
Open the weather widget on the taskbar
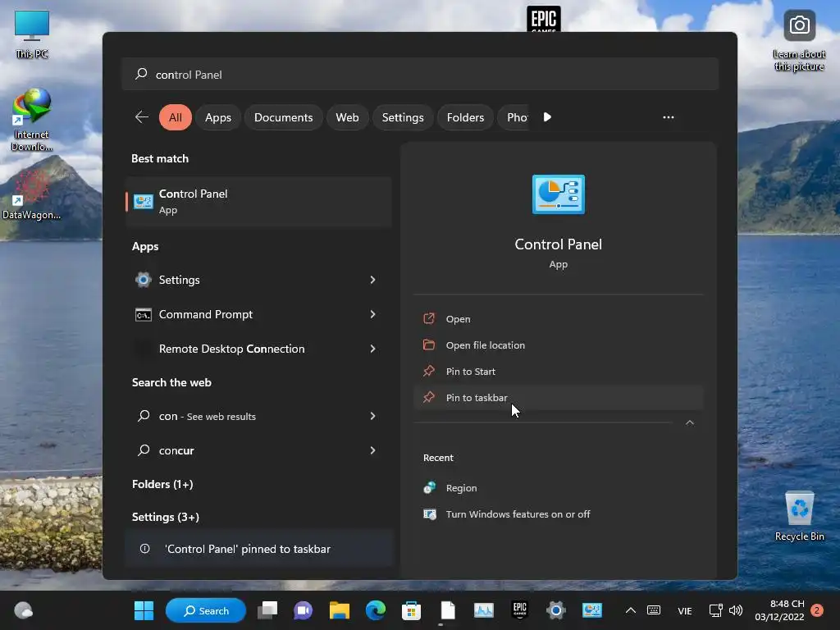click(23, 610)
